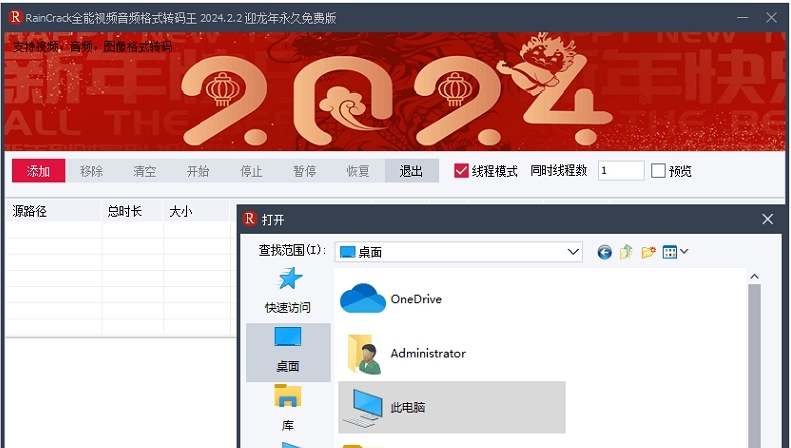Sort by the 源路径 column header

click(x=53, y=211)
